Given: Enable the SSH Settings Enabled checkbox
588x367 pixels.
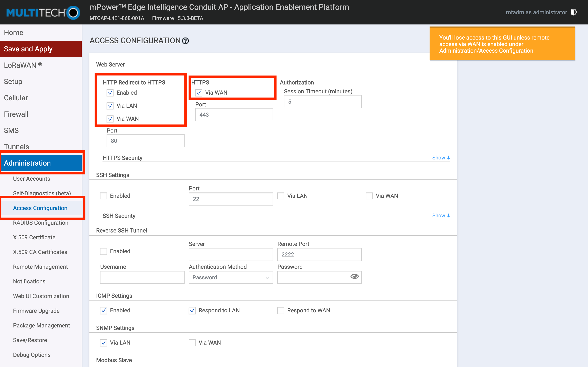Looking at the screenshot, I should click(x=104, y=196).
